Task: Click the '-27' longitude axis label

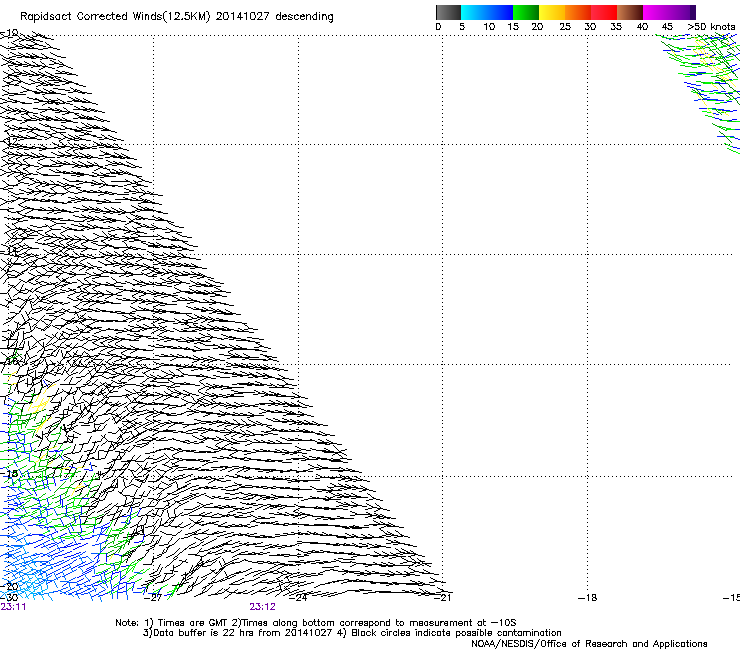Action: click(155, 598)
